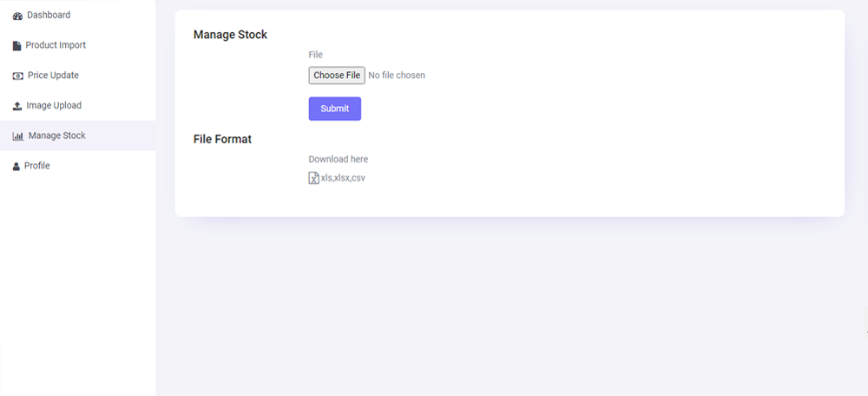Click the Excel file icon under Download here

click(313, 178)
